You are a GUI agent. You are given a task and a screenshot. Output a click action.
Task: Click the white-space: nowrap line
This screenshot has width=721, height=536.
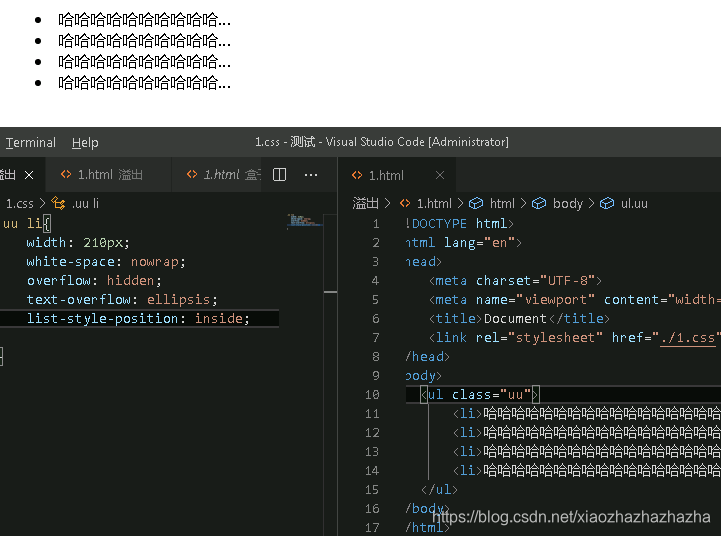coord(106,262)
